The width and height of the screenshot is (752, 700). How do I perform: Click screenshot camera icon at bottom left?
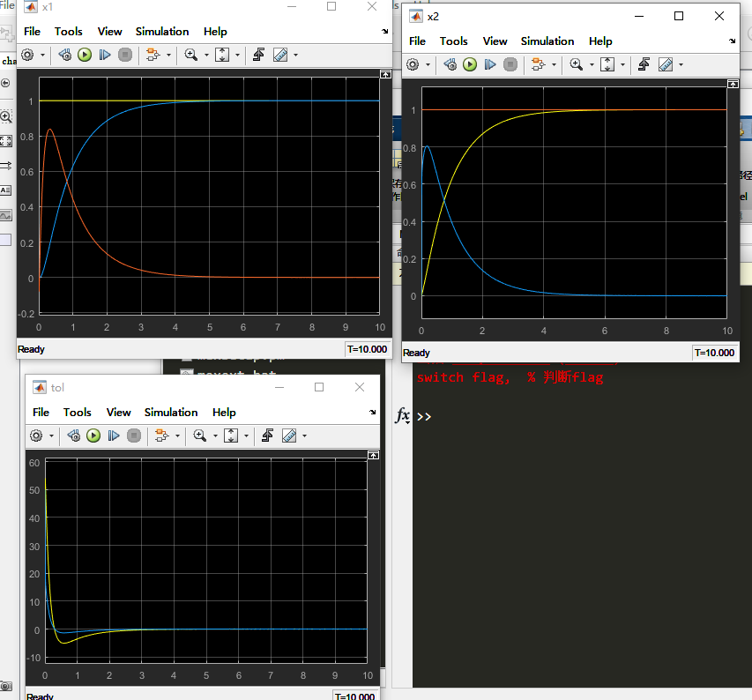click(x=6, y=686)
